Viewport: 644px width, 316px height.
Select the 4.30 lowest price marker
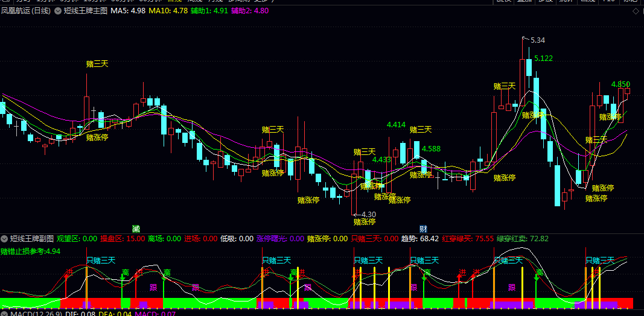pyautogui.click(x=368, y=214)
